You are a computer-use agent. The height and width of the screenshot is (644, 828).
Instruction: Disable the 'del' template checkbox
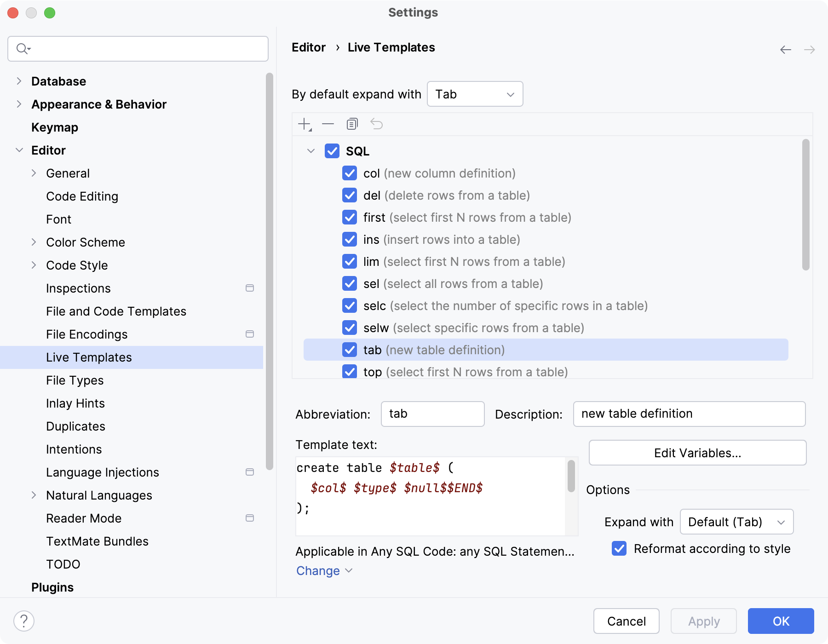click(x=350, y=195)
